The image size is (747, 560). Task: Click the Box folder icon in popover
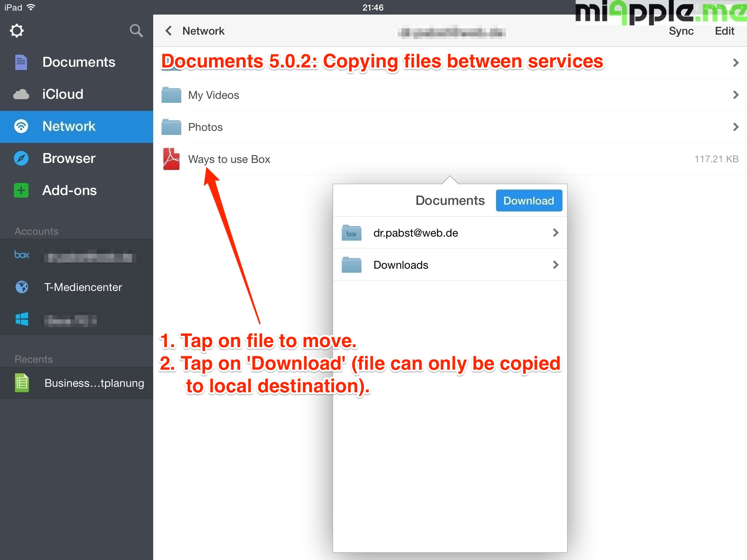(x=351, y=233)
